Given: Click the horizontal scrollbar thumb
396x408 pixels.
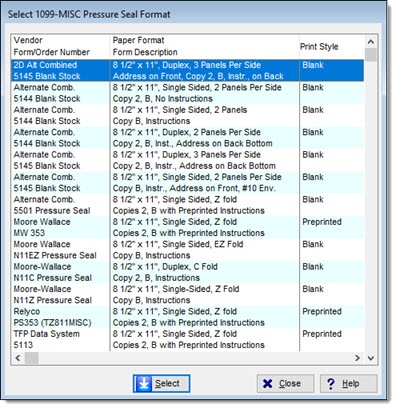Looking at the screenshot, I should 32,358.
